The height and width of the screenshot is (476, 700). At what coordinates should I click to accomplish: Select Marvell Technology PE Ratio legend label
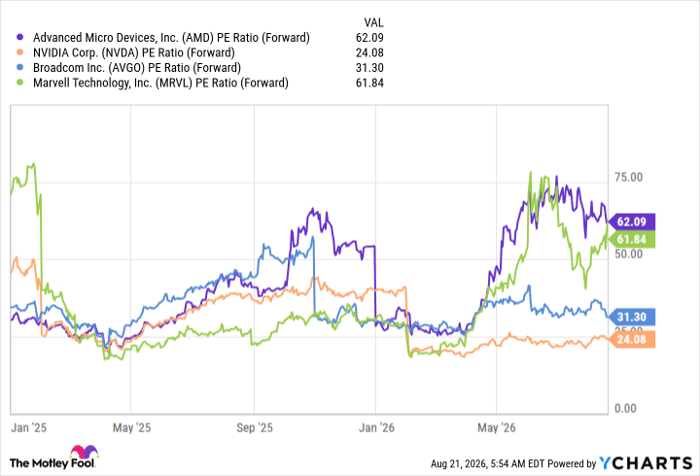tap(161, 83)
